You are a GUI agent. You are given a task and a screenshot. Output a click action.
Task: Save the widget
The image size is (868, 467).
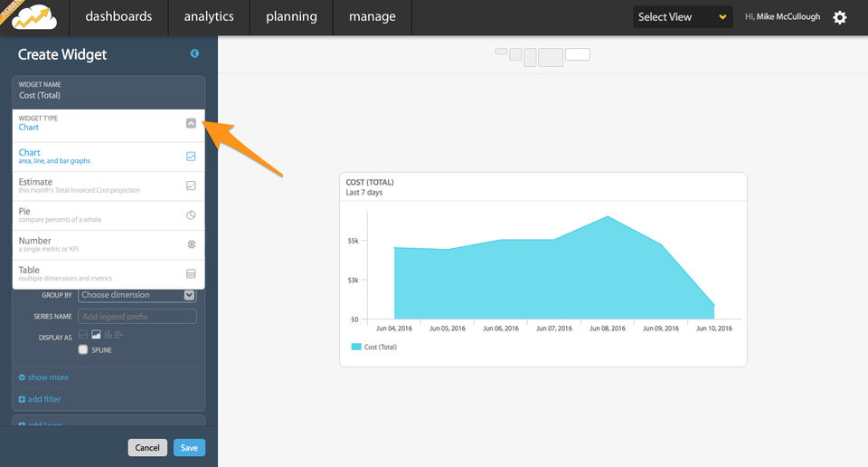click(x=189, y=448)
